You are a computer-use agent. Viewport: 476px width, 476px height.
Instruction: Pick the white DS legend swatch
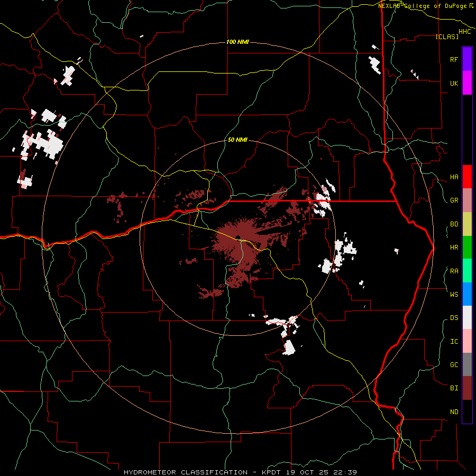point(467,317)
